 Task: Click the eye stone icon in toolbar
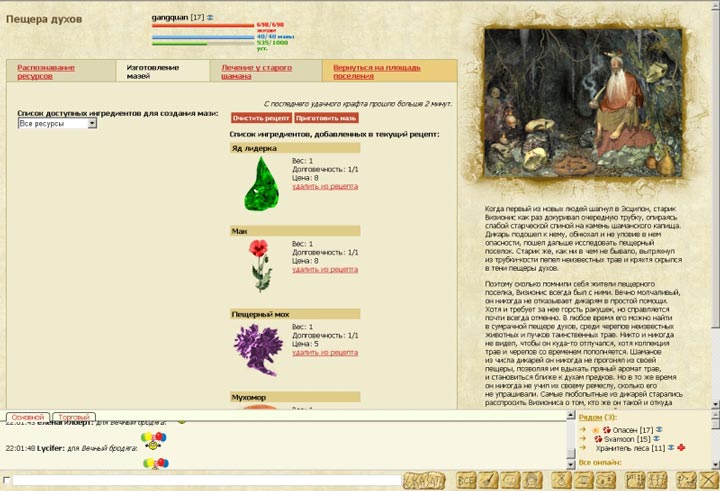(583, 481)
